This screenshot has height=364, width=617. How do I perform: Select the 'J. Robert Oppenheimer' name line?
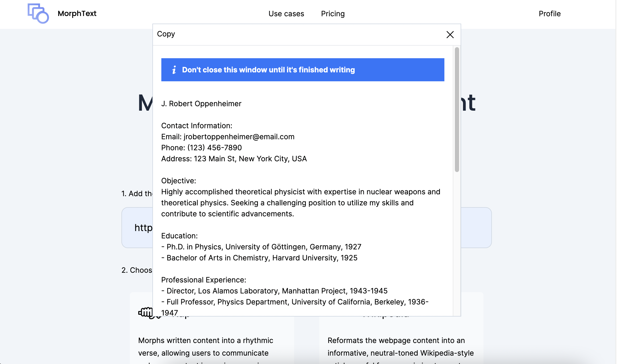pos(201,104)
